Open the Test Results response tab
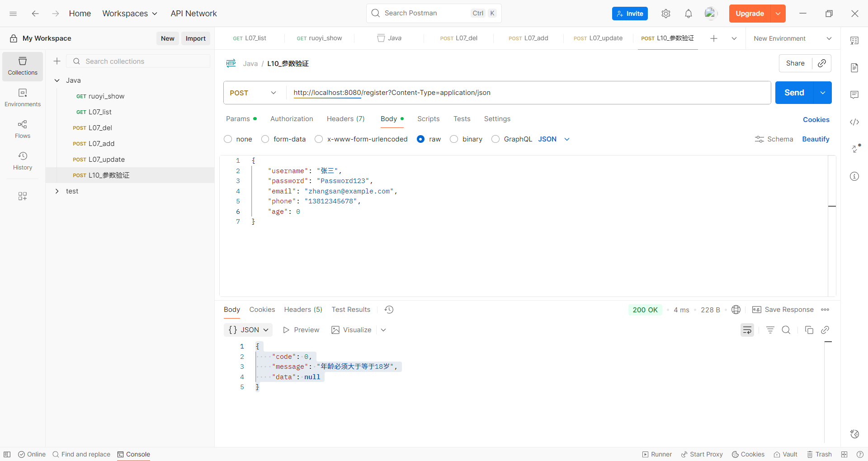 (x=351, y=310)
